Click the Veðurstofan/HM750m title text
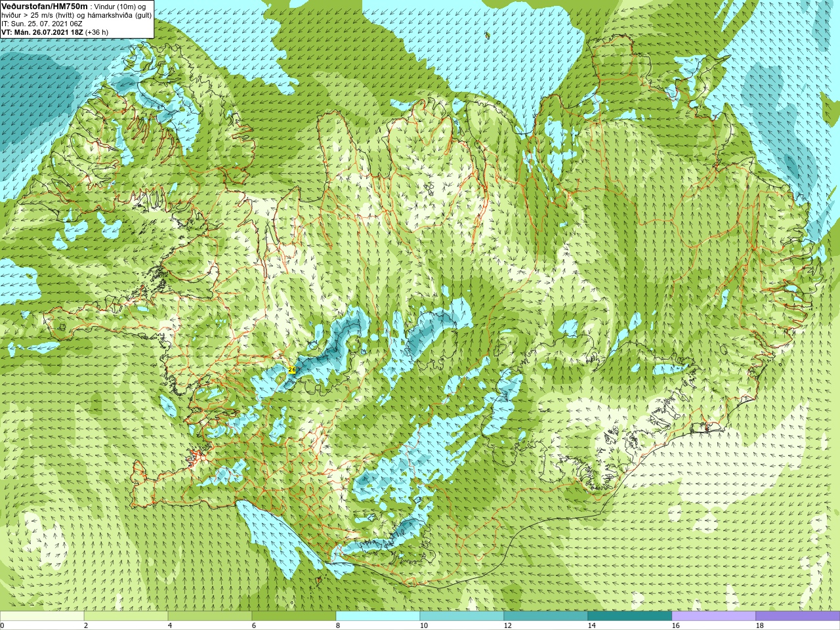This screenshot has width=840, height=630. [45, 6]
